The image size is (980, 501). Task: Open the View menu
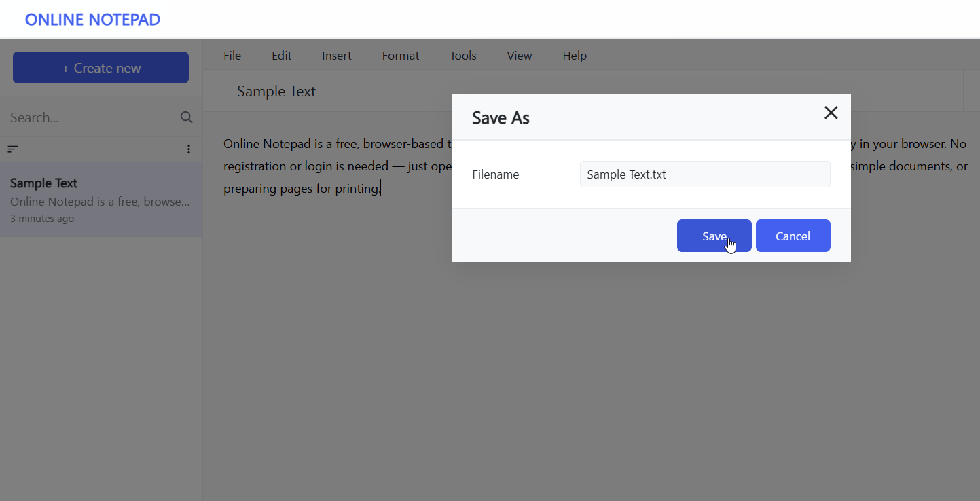(520, 56)
